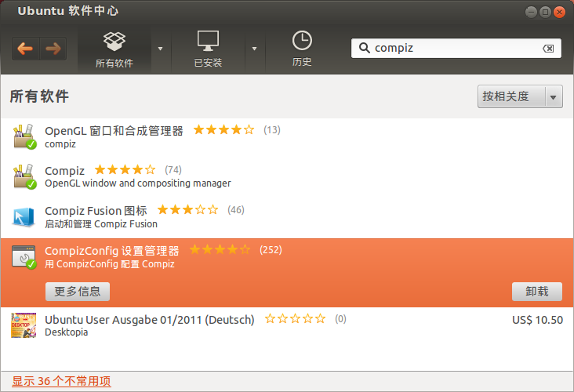Click the Desktopia subtitle text
The width and height of the screenshot is (574, 392).
point(66,332)
